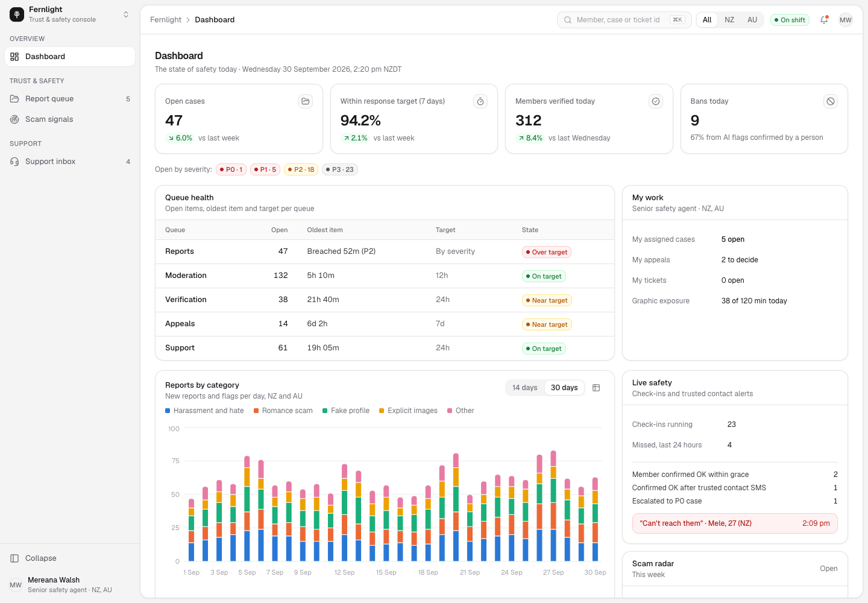Click Moderation's On target badge
868x603 pixels.
(544, 276)
